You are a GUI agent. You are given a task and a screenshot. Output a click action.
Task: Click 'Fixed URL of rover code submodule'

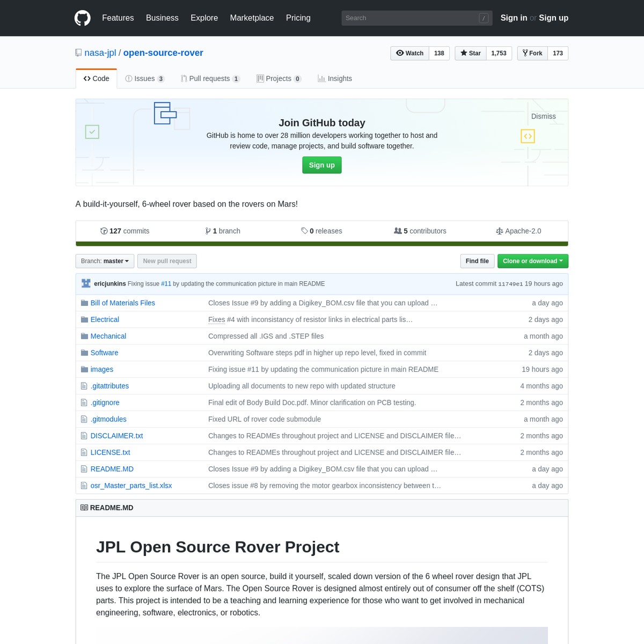pyautogui.click(x=265, y=419)
